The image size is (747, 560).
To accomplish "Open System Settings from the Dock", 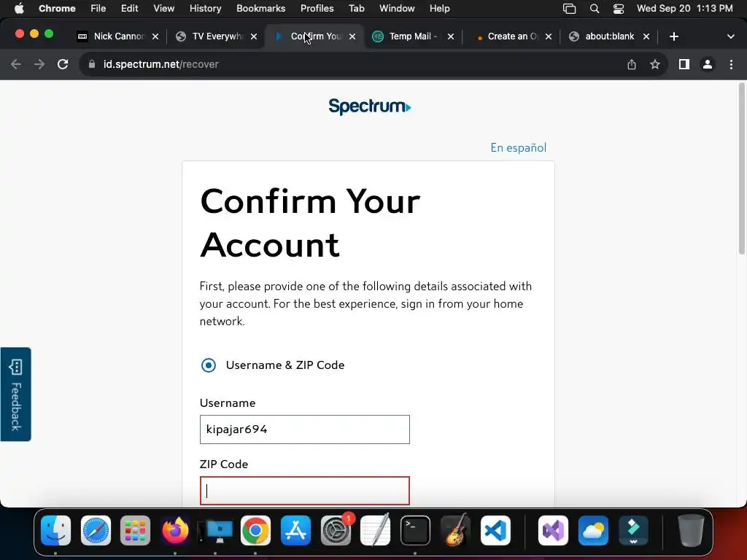I will coord(336,531).
